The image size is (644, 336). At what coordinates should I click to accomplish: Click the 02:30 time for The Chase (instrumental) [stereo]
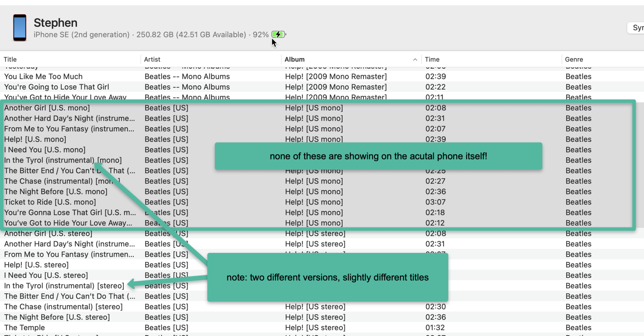[x=436, y=307]
